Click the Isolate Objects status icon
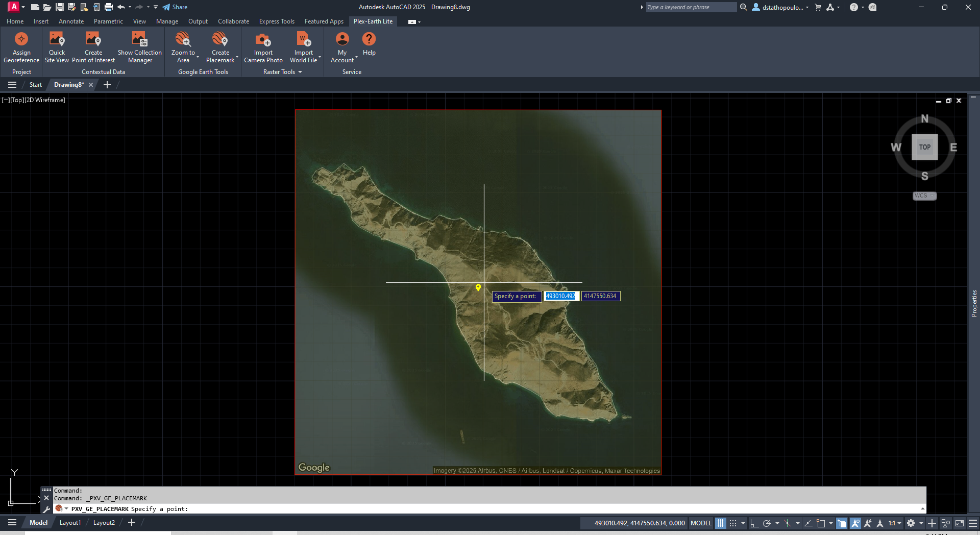The height and width of the screenshot is (535, 980). coord(946,523)
